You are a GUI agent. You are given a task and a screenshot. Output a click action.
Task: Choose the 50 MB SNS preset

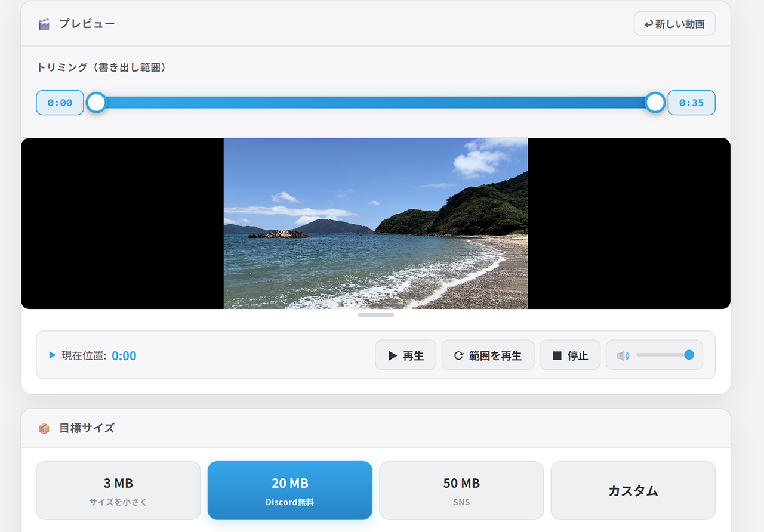461,490
